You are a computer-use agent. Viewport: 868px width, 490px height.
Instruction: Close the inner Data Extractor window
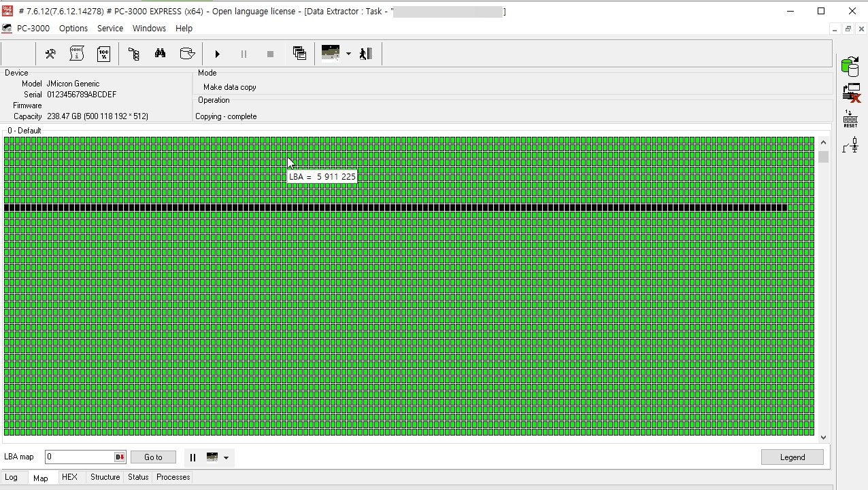click(x=862, y=29)
